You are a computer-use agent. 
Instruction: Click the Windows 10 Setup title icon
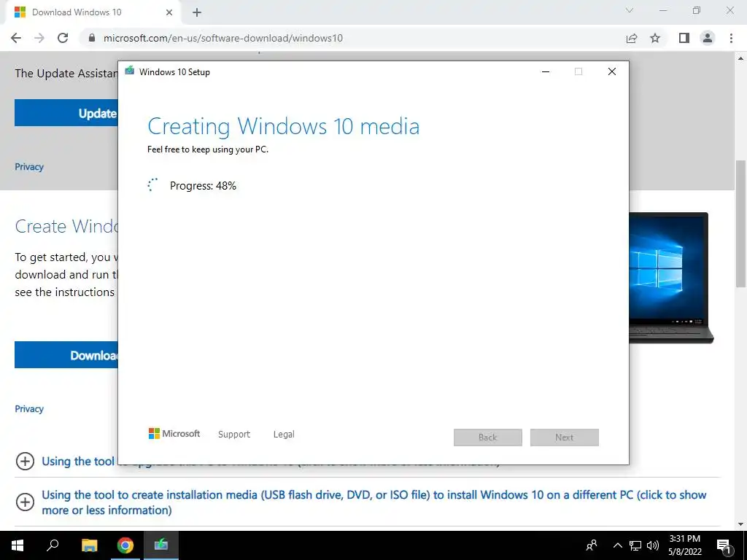tap(130, 71)
